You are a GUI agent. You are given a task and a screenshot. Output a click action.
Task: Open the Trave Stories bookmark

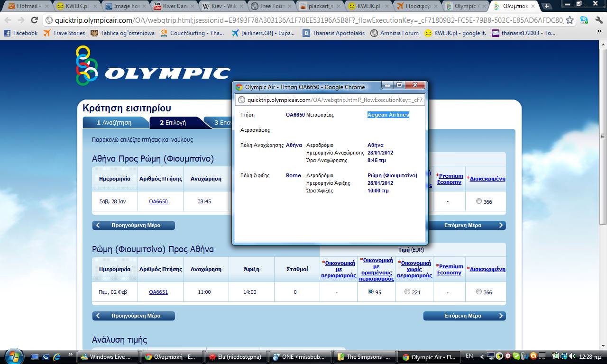click(x=64, y=33)
